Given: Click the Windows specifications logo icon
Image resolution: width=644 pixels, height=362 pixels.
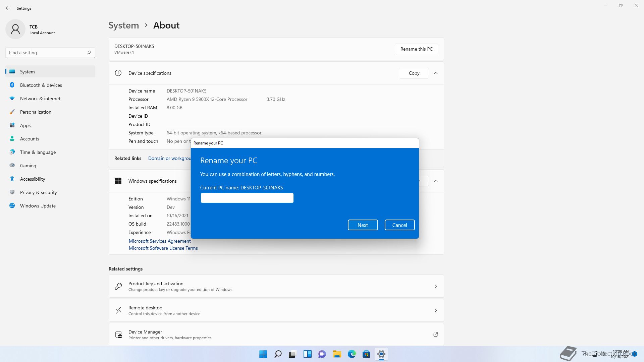Looking at the screenshot, I should click(118, 181).
